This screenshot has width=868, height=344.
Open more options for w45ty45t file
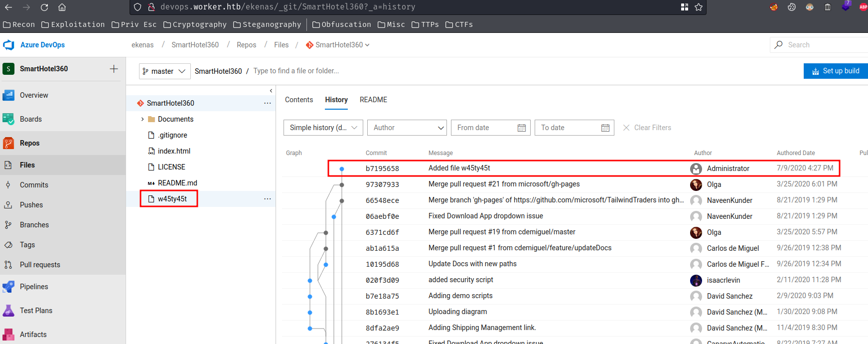[x=268, y=199]
